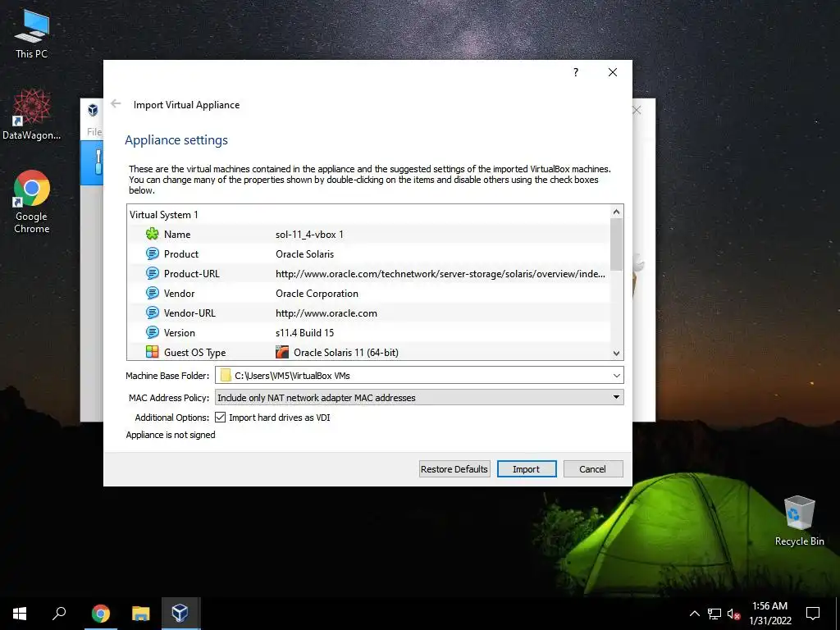Open This PC desktop icon
The height and width of the screenshot is (630, 840).
(32, 34)
